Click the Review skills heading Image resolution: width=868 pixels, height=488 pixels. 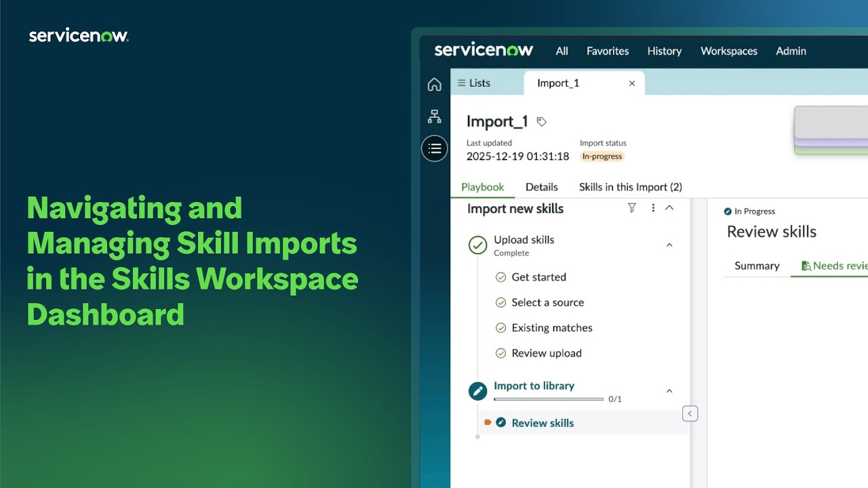click(772, 232)
